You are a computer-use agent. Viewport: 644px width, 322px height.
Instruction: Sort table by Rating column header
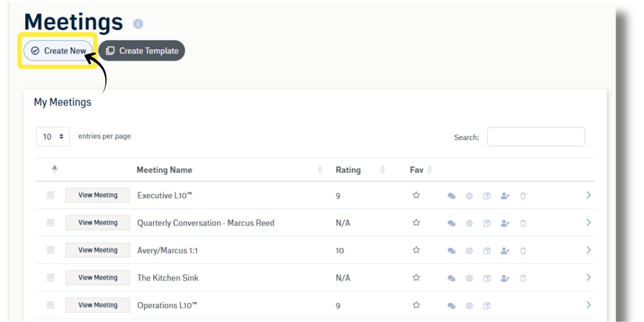(x=348, y=170)
